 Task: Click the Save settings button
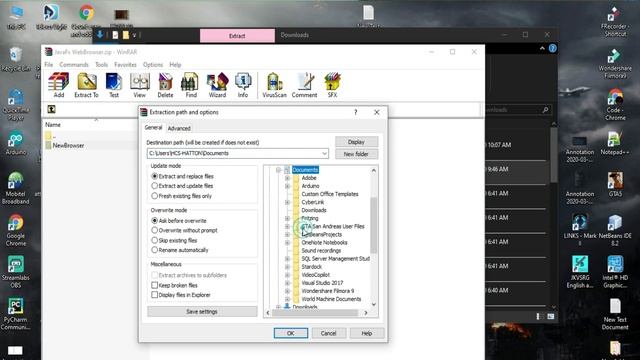202,311
